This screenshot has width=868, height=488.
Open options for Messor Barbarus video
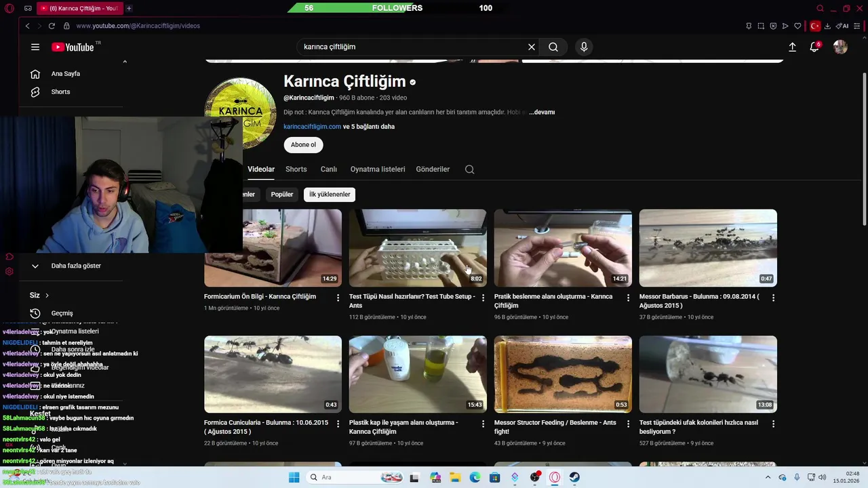coord(773,298)
